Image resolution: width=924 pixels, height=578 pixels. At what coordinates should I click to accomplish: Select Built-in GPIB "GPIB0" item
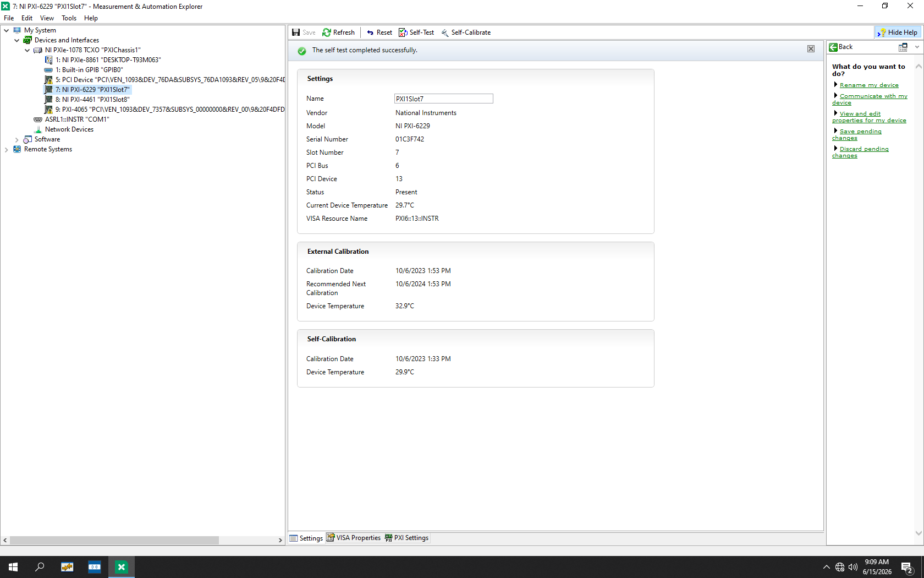[x=89, y=70]
